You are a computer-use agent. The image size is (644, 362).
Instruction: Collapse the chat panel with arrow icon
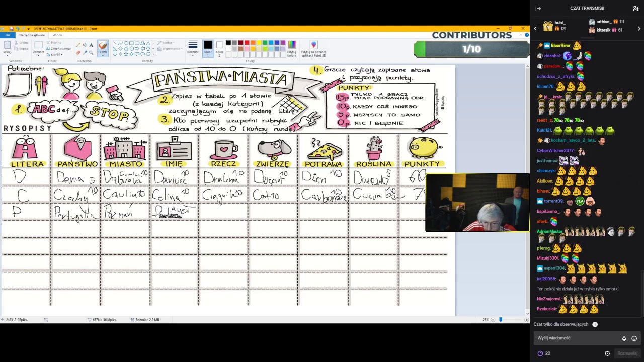538,8
